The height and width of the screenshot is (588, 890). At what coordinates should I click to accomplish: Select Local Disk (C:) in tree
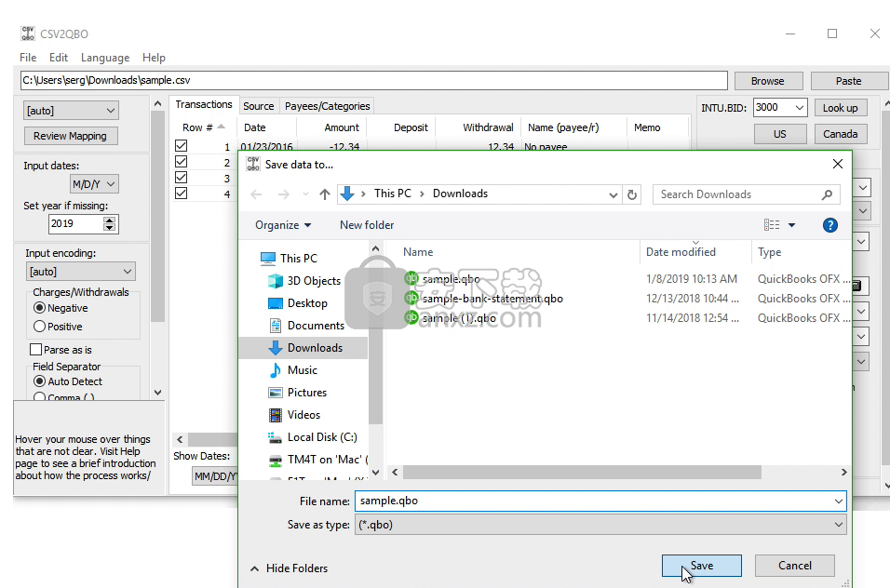click(312, 437)
